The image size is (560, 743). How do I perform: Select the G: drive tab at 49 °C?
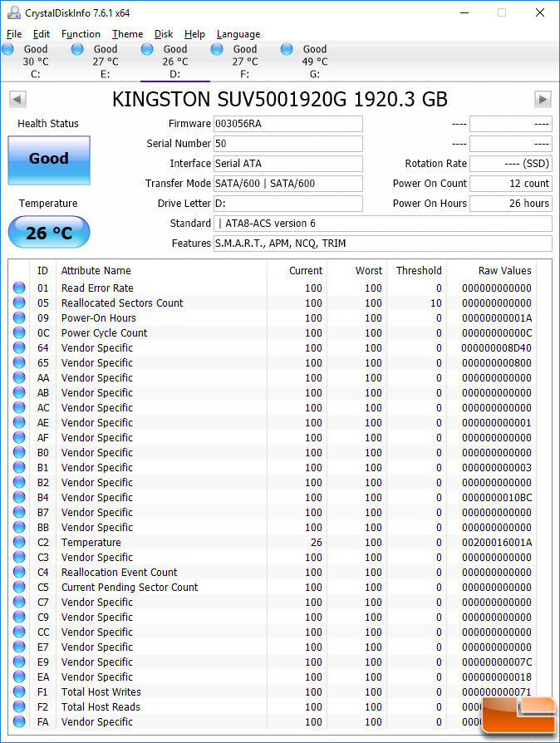315,62
